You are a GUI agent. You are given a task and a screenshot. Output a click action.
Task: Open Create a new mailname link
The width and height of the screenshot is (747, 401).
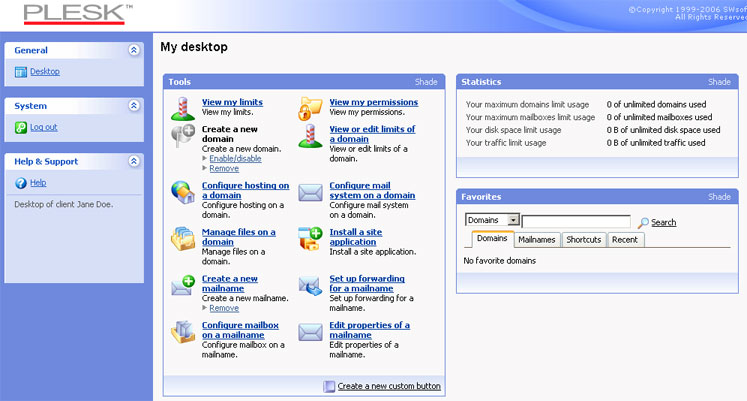pos(230,283)
